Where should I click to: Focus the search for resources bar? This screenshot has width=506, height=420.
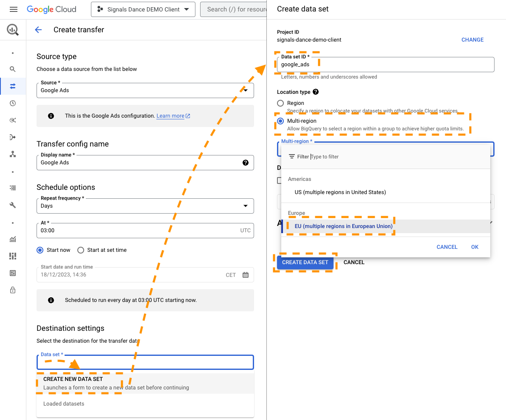(x=234, y=9)
